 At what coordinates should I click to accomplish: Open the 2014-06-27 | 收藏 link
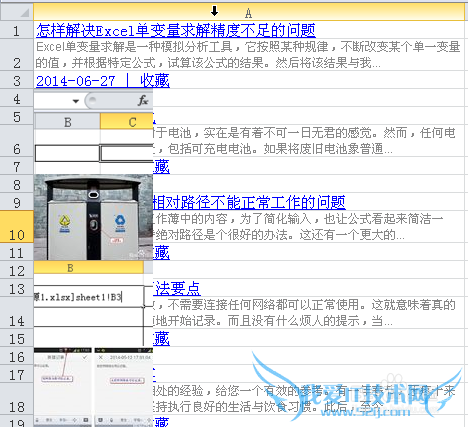[x=103, y=81]
